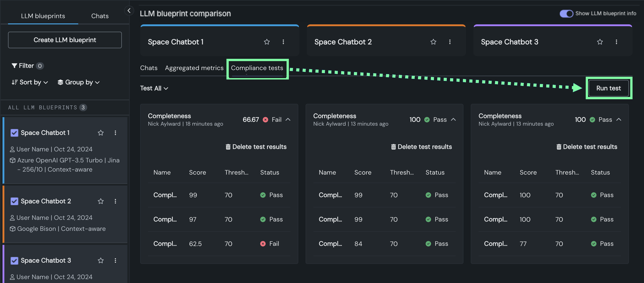Star Space Chatbot 3 in comparison header
The image size is (644, 283).
point(599,42)
